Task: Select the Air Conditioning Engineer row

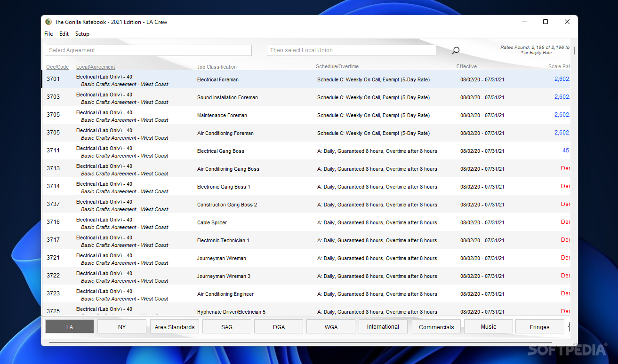Action: (x=306, y=294)
